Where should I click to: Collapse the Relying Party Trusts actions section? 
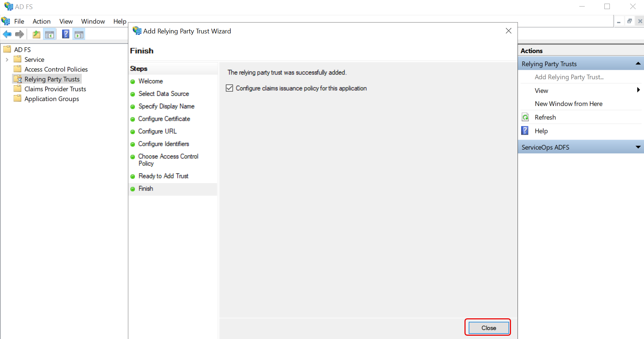[638, 64]
